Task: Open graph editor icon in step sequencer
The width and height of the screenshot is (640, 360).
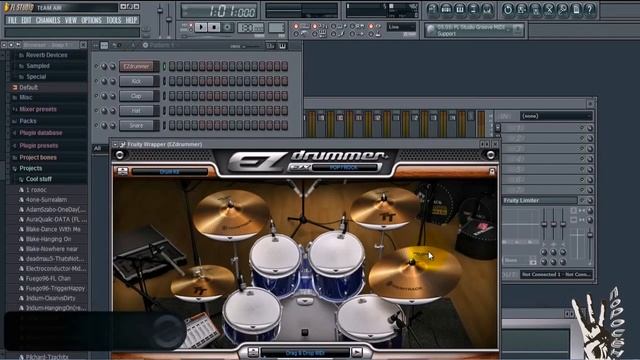Action: [271, 46]
